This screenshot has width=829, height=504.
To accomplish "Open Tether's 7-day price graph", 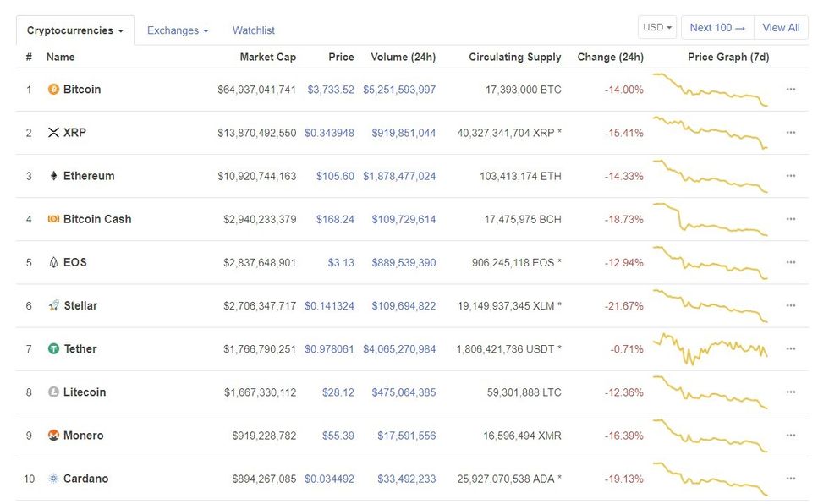I will (x=711, y=348).
